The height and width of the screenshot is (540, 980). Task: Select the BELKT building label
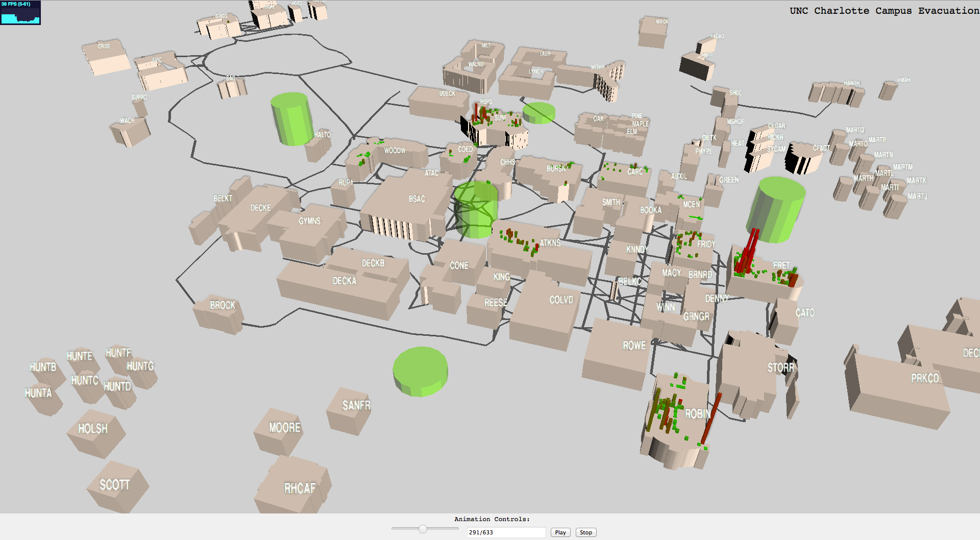[x=223, y=199]
